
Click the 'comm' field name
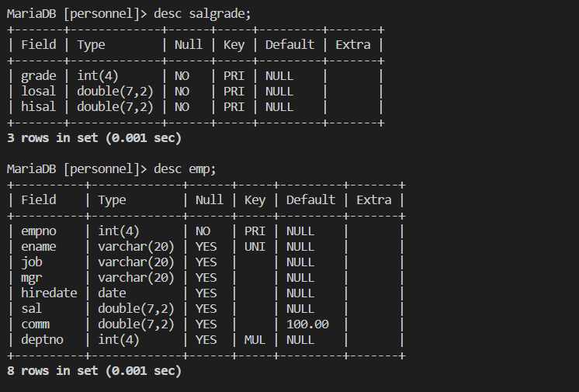36,324
